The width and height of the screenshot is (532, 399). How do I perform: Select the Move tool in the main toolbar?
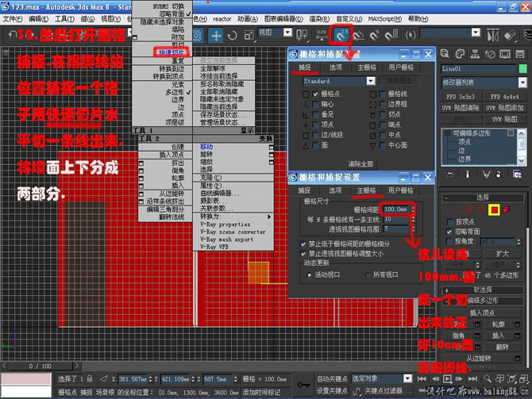pos(216,35)
